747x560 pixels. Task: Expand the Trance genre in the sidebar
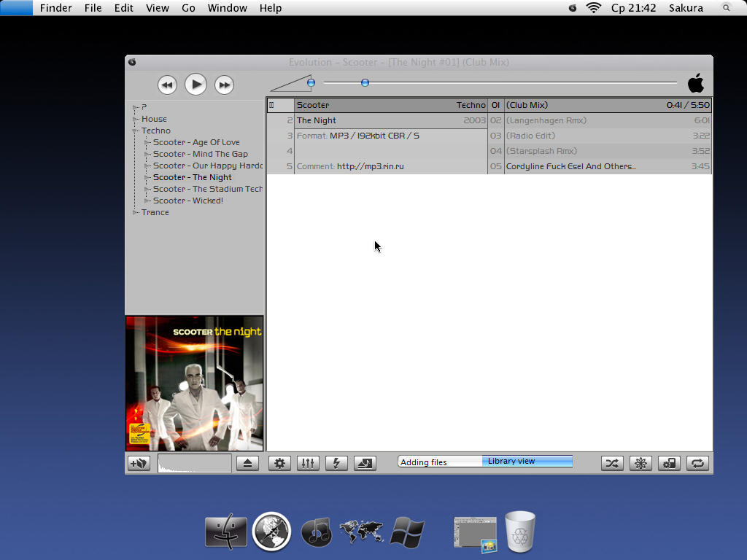[135, 212]
